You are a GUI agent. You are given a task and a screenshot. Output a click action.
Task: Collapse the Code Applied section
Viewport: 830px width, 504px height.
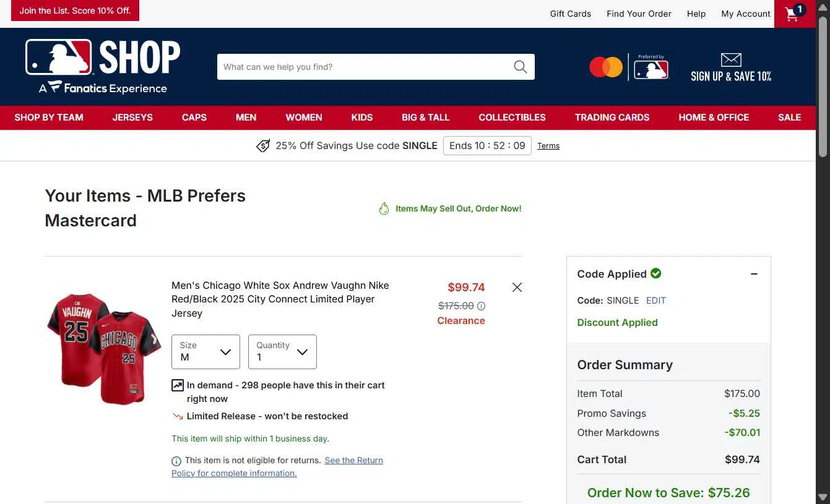[754, 274]
